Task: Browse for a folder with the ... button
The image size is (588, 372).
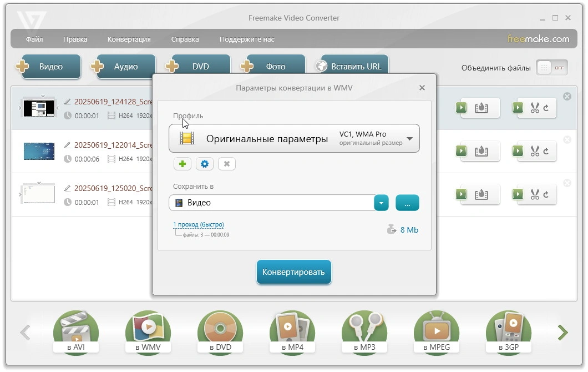Action: pos(407,203)
